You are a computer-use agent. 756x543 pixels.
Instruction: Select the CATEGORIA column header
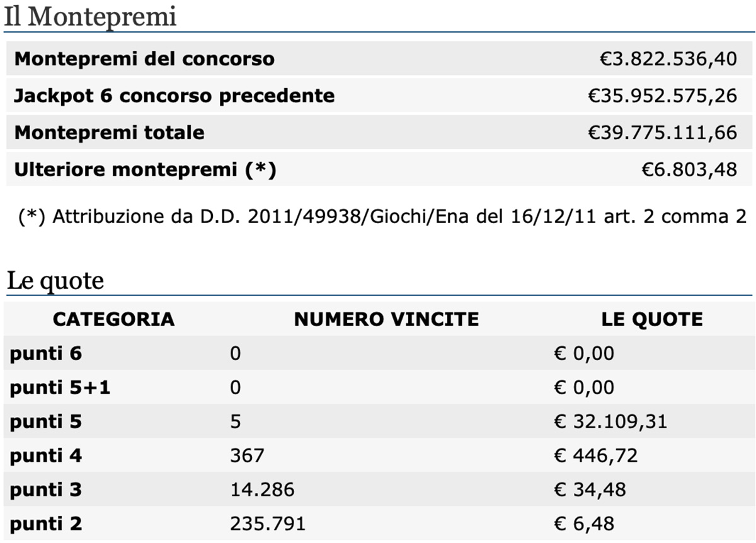click(113, 319)
